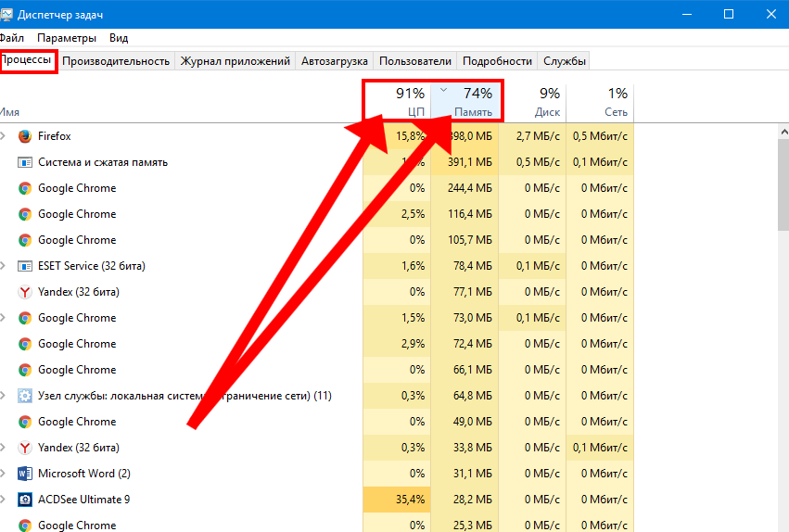
Task: Click the gear icon of 'Узел службы' process
Action: pos(25,396)
